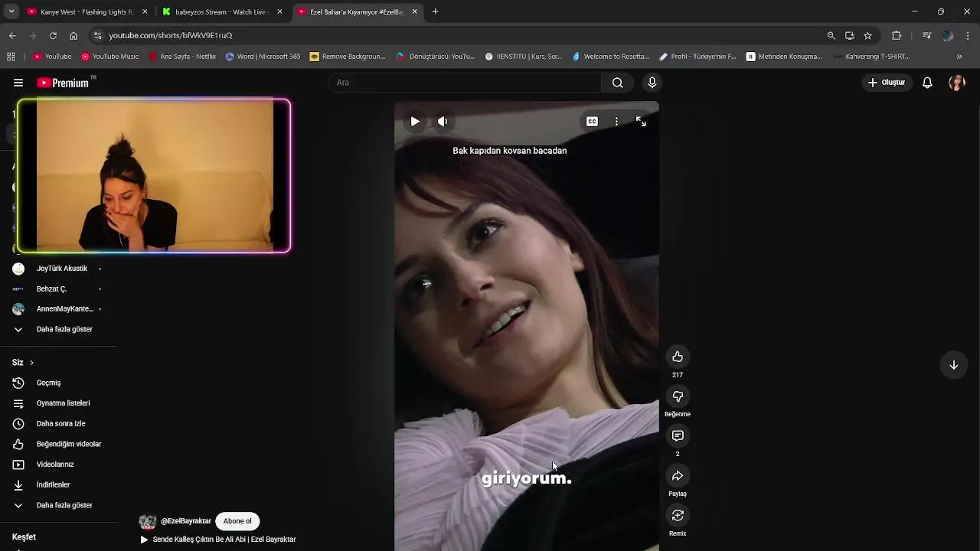This screenshot has width=980, height=551.
Task: Go back in browser
Action: click(x=12, y=35)
